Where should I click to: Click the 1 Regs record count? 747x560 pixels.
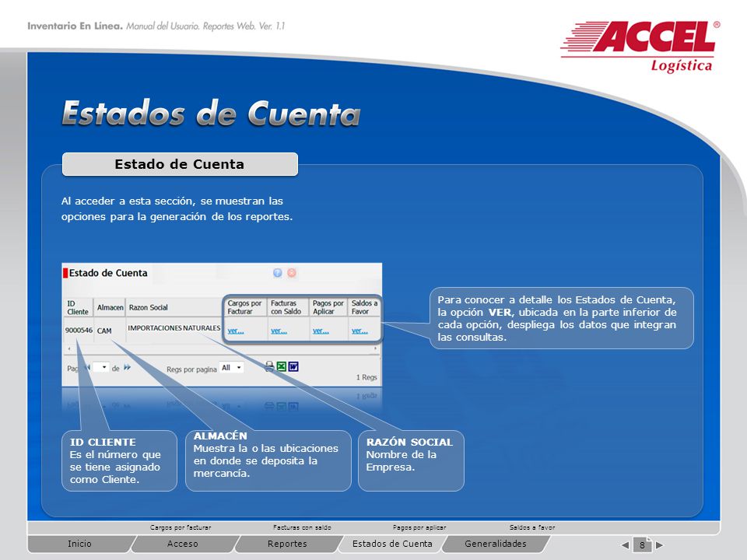(x=366, y=377)
